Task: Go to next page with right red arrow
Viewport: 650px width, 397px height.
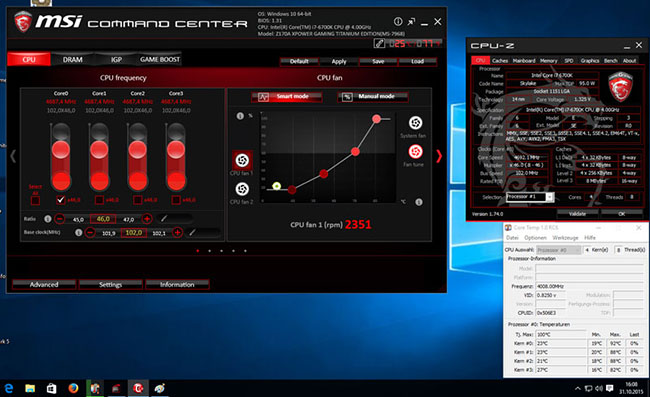Action: [x=439, y=156]
